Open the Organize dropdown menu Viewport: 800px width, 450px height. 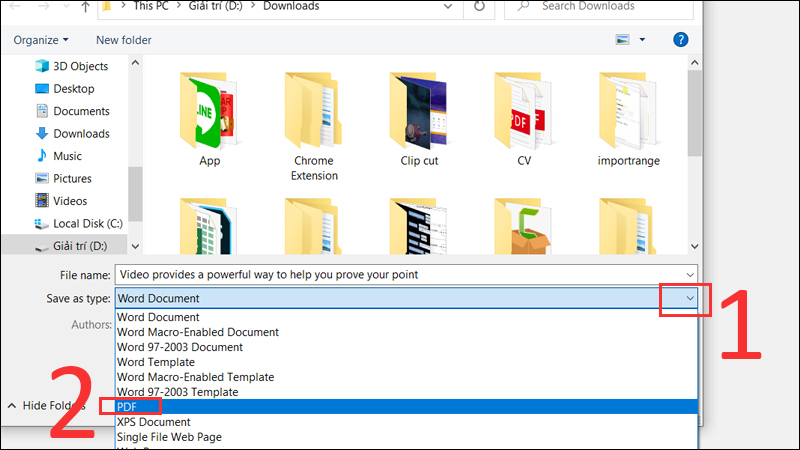(41, 40)
